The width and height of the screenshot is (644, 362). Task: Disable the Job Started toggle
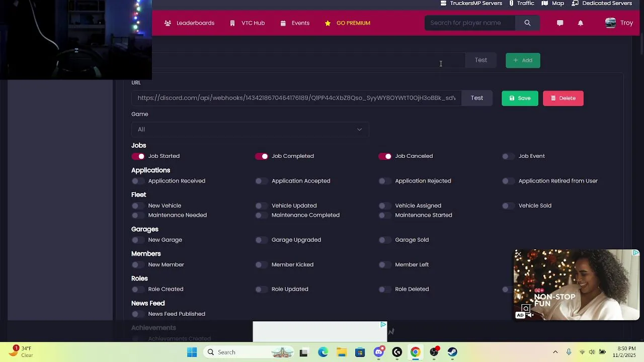138,156
